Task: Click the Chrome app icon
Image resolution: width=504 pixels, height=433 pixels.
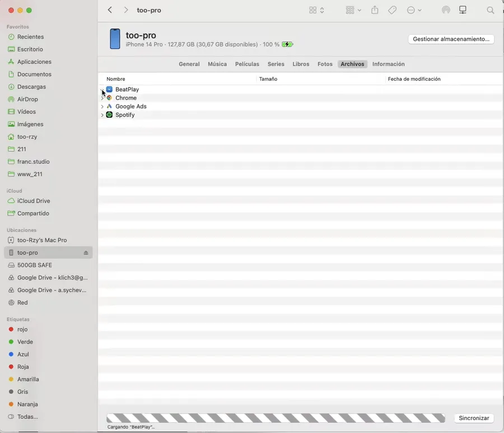Action: click(x=109, y=97)
